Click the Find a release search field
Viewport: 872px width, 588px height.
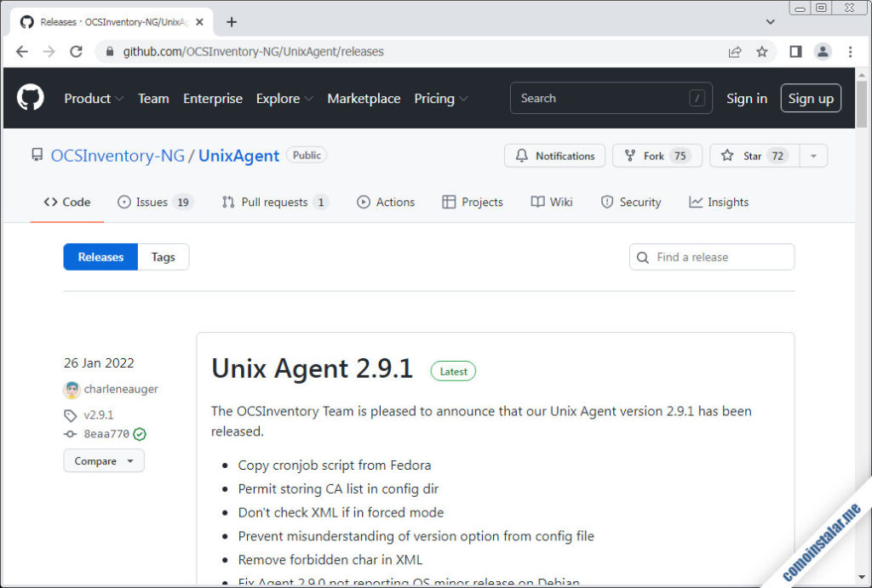coord(712,257)
